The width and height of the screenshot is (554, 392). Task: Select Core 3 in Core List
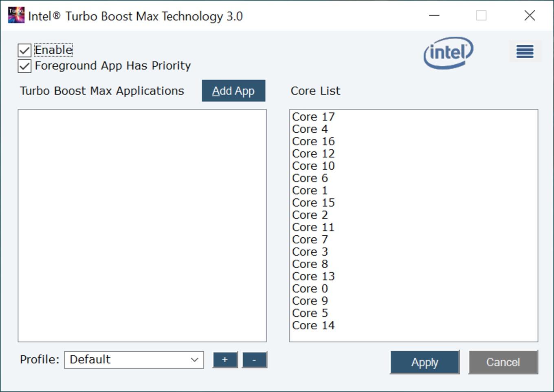[310, 252]
